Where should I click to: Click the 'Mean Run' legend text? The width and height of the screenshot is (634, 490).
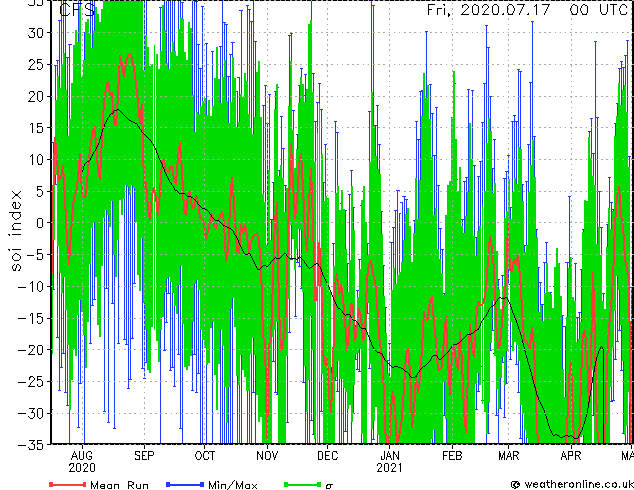tap(119, 485)
